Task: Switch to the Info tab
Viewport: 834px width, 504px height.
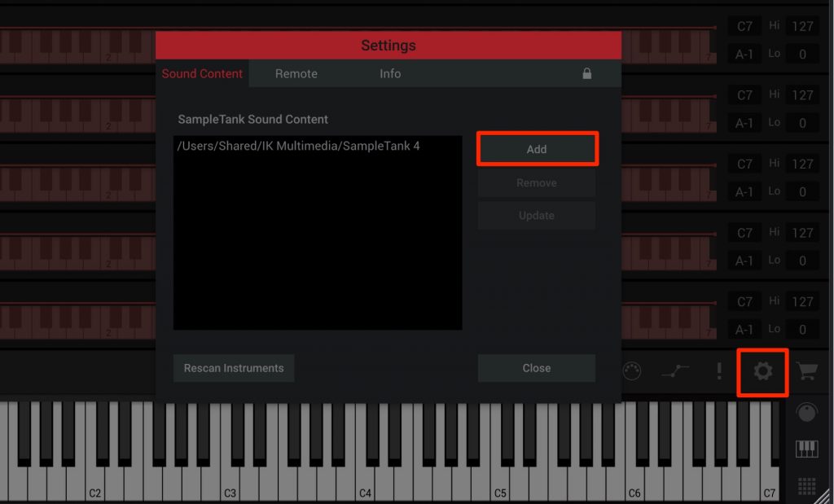Action: point(389,73)
